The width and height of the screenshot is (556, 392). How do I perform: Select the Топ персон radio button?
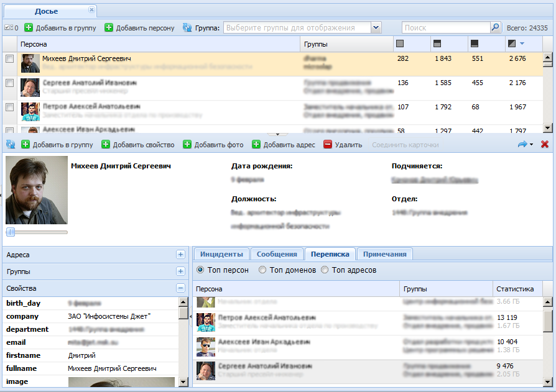coord(200,270)
